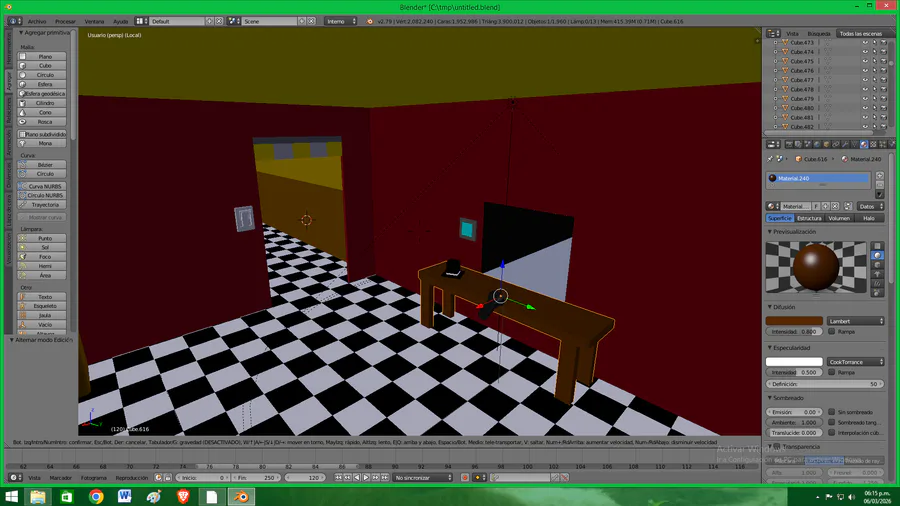Add a Cilindro mesh primitive
This screenshot has height=506, width=900.
(x=42, y=103)
